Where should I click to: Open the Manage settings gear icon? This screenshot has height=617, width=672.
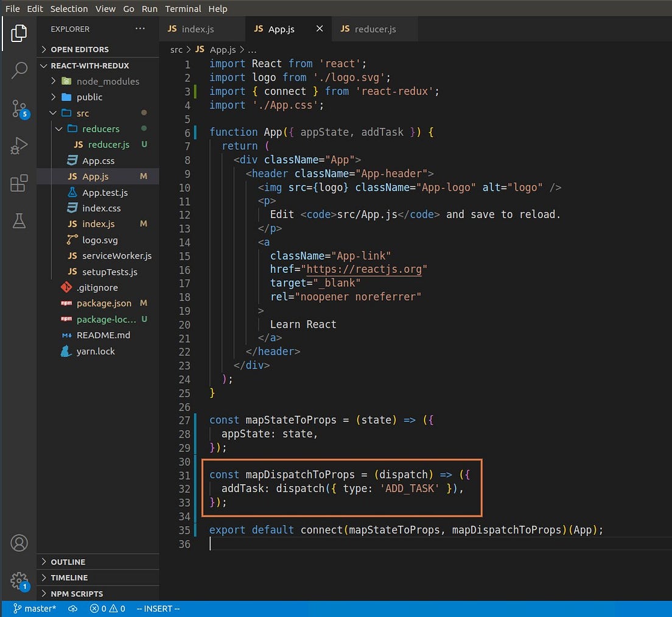(19, 580)
